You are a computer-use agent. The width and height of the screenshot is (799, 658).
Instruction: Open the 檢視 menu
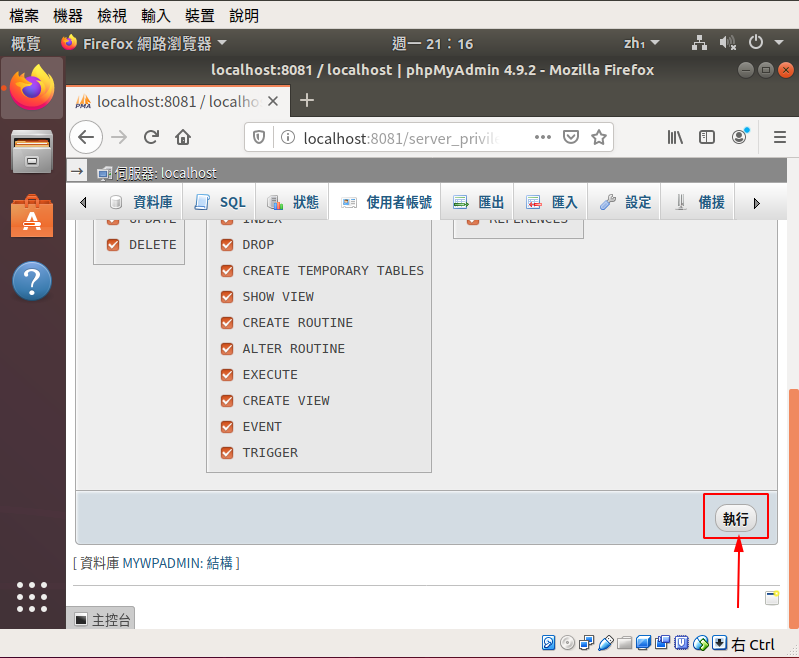[x=112, y=15]
